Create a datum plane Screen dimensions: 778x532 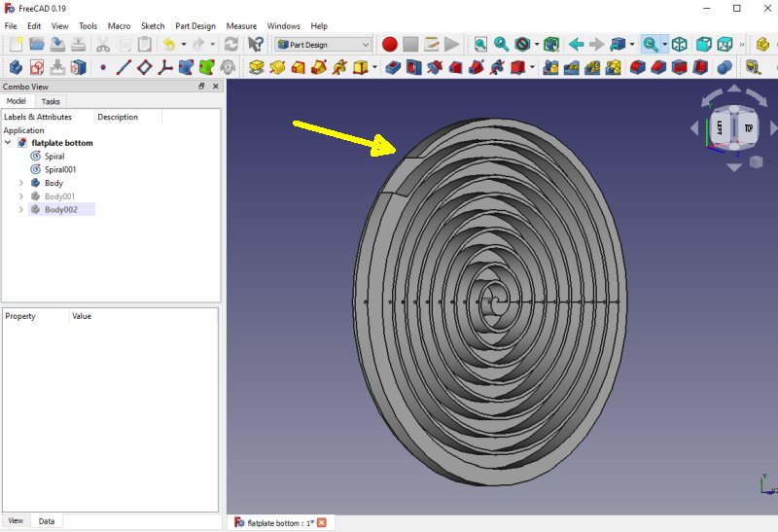(144, 67)
